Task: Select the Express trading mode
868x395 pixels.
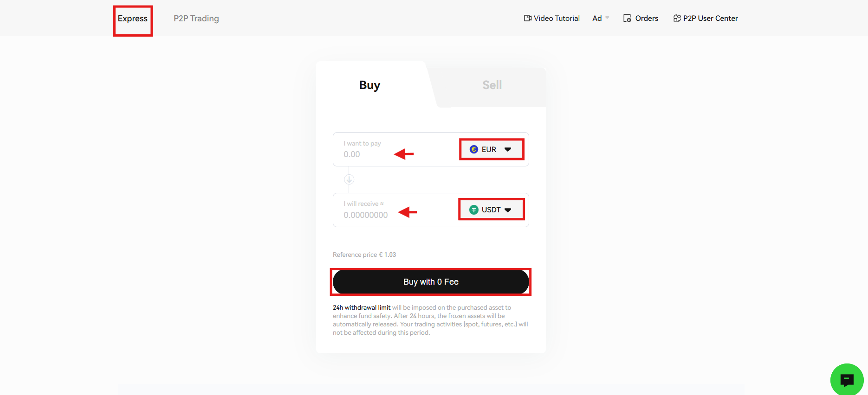Action: (133, 19)
